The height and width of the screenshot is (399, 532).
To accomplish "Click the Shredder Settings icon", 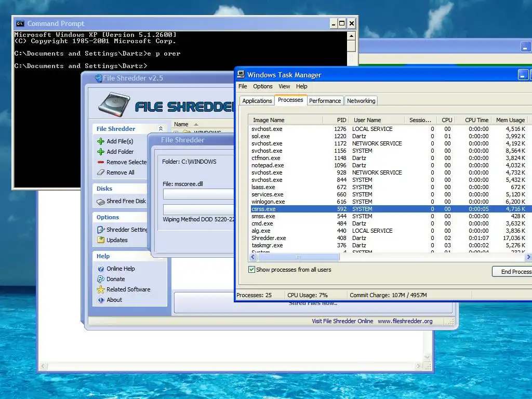I will point(100,230).
